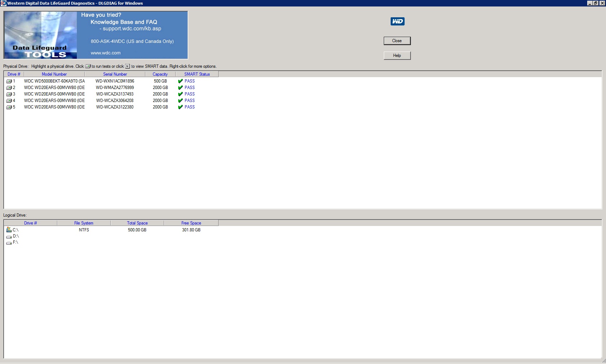Click the WD logo icon
Image resolution: width=606 pixels, height=364 pixels.
[x=398, y=21]
